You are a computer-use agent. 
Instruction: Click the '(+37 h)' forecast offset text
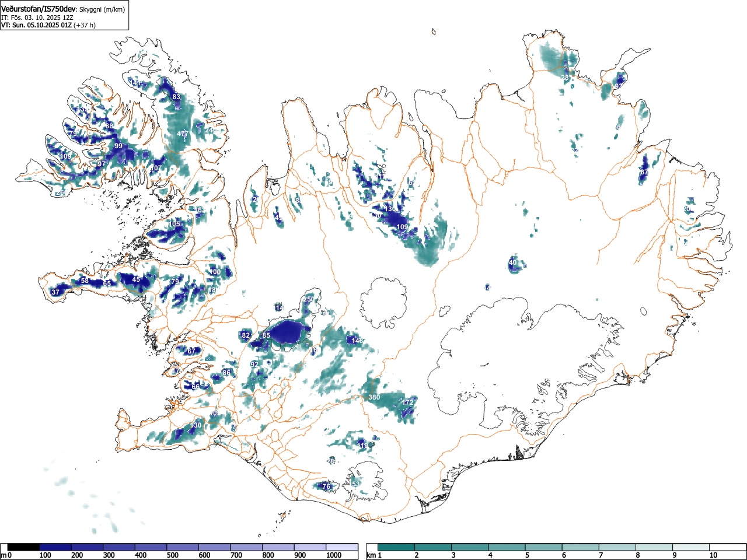(x=85, y=25)
